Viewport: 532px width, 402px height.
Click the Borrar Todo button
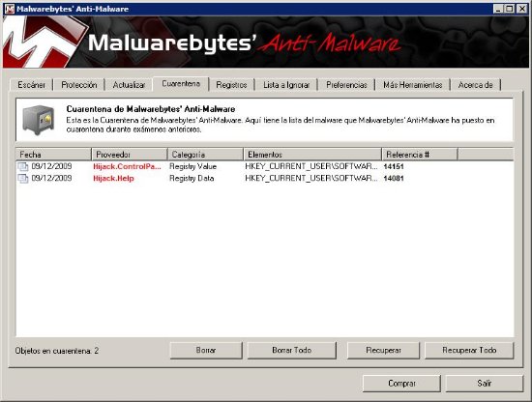(x=292, y=350)
